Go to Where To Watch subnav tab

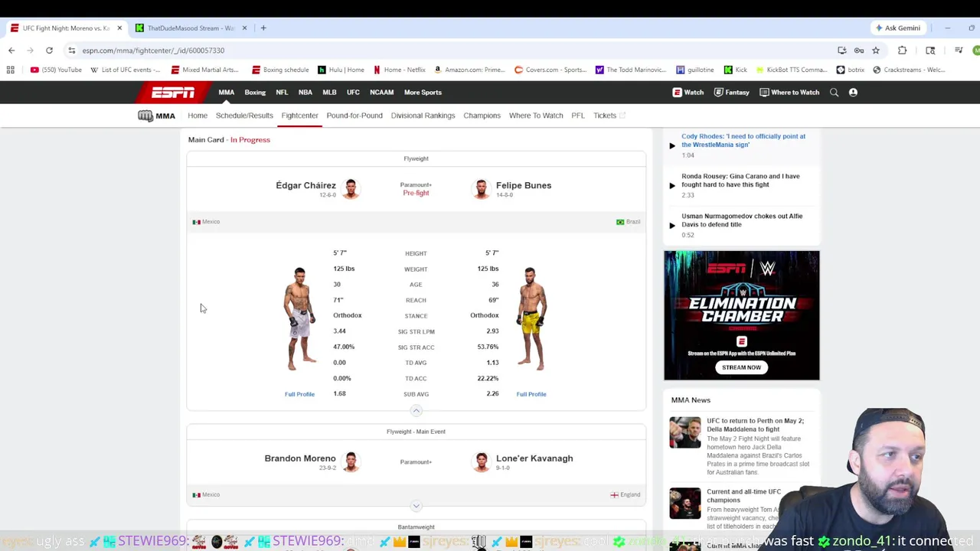[x=536, y=116]
